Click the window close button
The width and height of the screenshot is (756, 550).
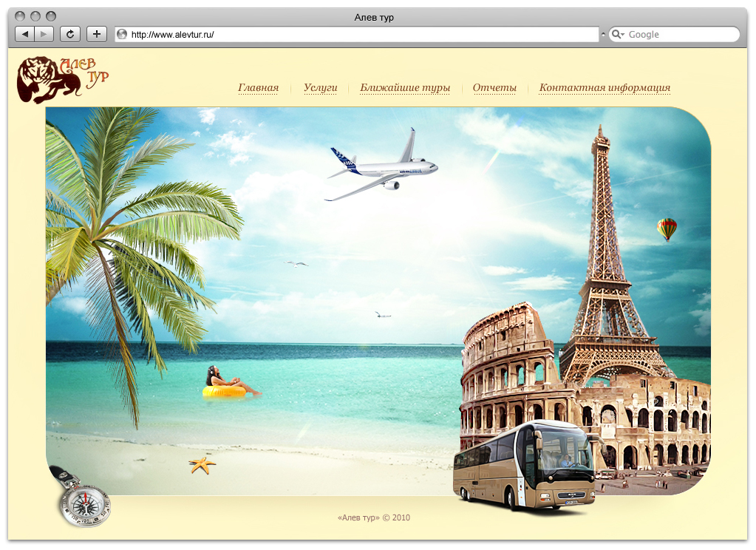[20, 16]
